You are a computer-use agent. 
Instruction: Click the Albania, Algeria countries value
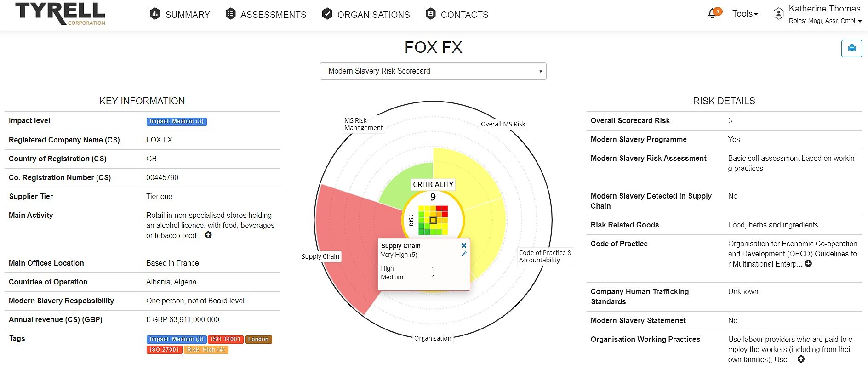pyautogui.click(x=171, y=282)
